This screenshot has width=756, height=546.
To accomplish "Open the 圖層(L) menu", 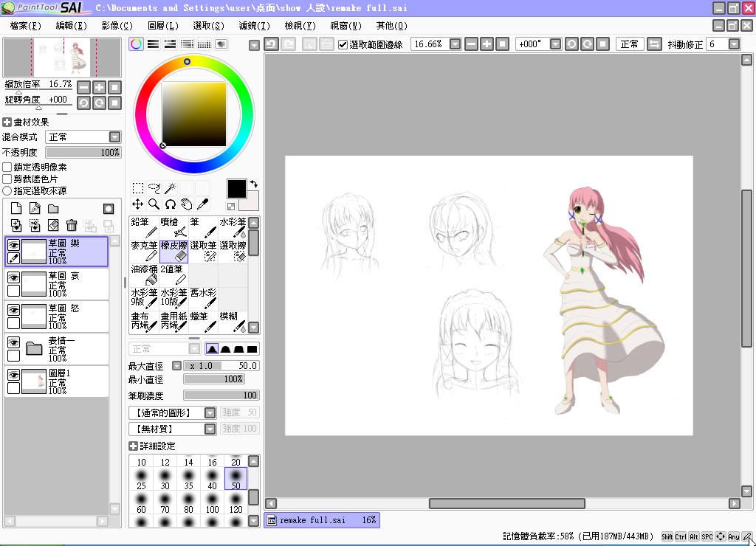I will (x=163, y=26).
